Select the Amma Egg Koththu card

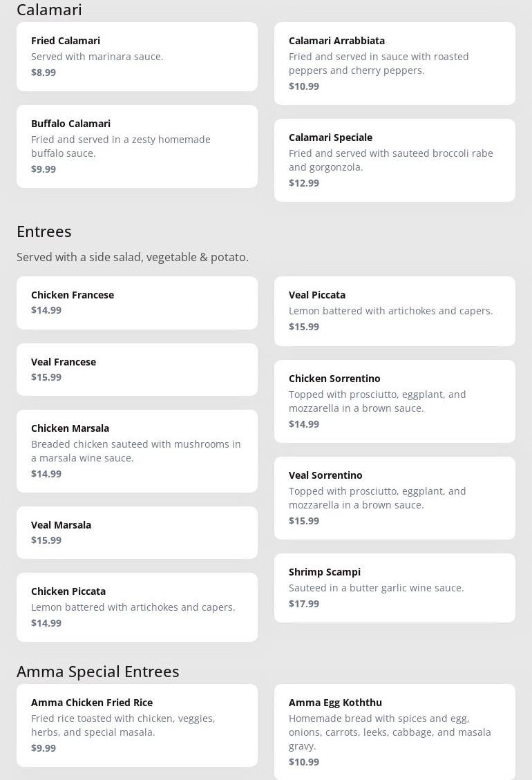395,732
